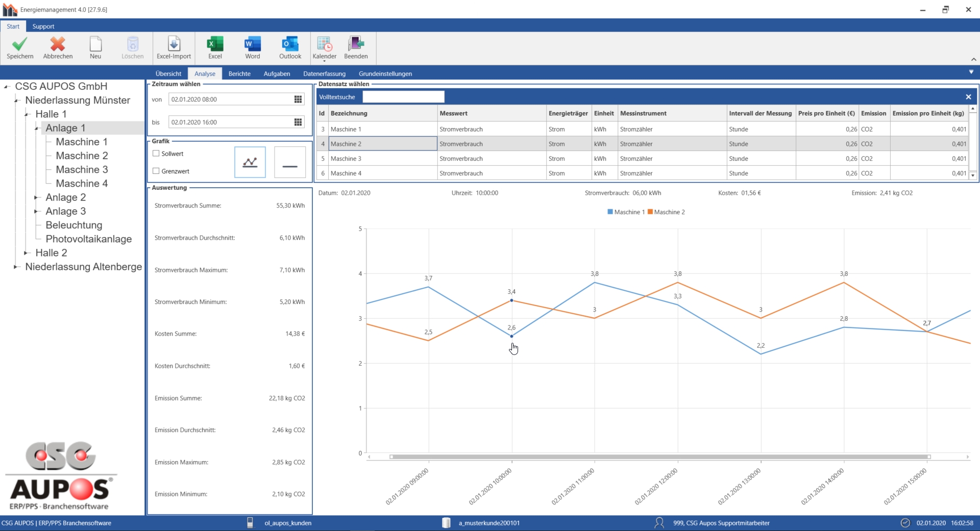Image resolution: width=980 pixels, height=531 pixels.
Task: Click the user icon in status bar
Action: tap(659, 523)
